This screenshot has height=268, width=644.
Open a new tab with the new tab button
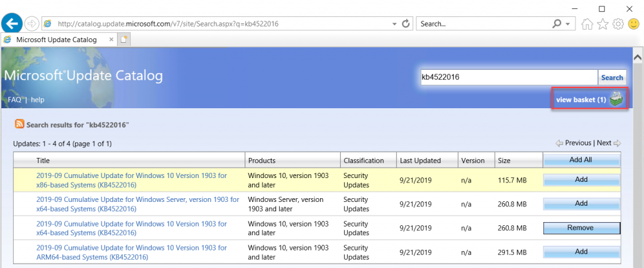[125, 40]
